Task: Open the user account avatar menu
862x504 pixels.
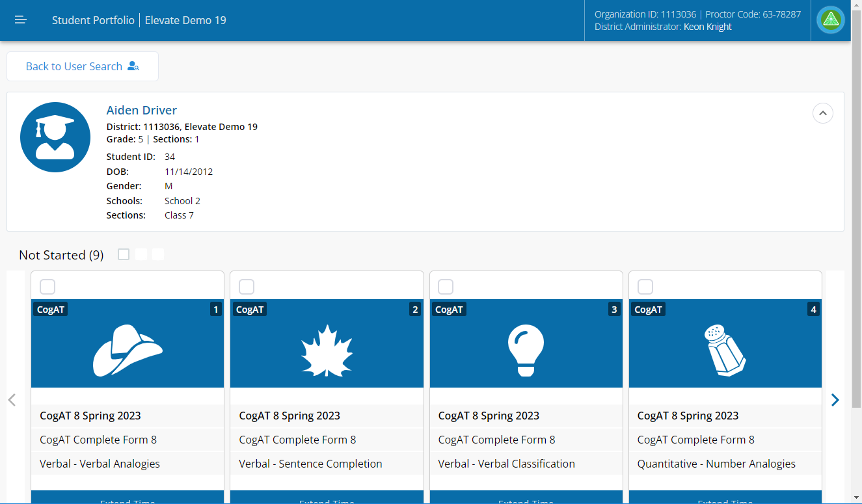Action: pyautogui.click(x=831, y=20)
